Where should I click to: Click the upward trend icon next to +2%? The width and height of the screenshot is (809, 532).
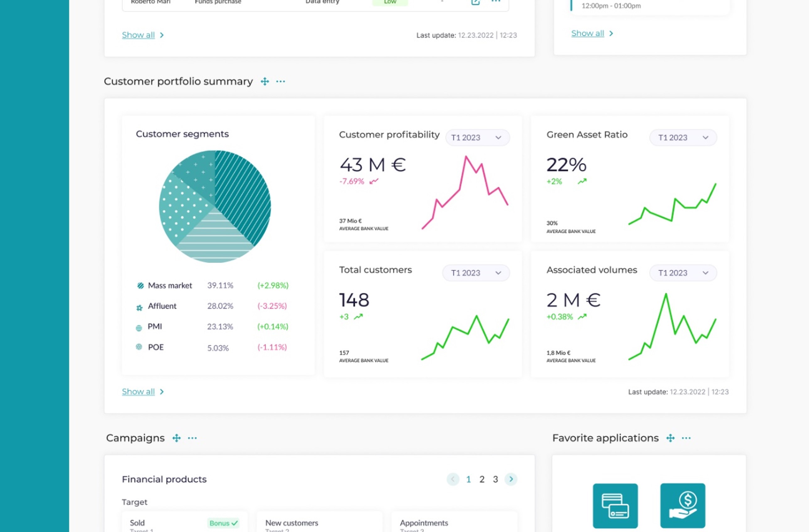click(582, 182)
